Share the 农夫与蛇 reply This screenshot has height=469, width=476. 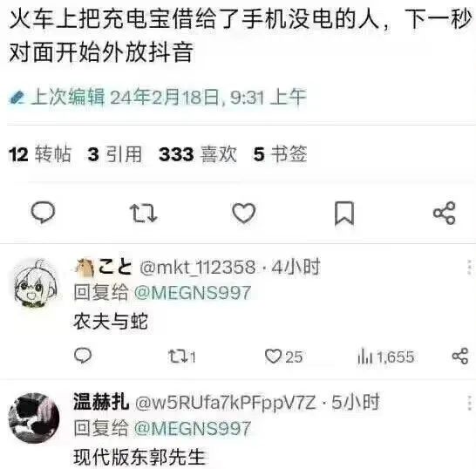[460, 356]
